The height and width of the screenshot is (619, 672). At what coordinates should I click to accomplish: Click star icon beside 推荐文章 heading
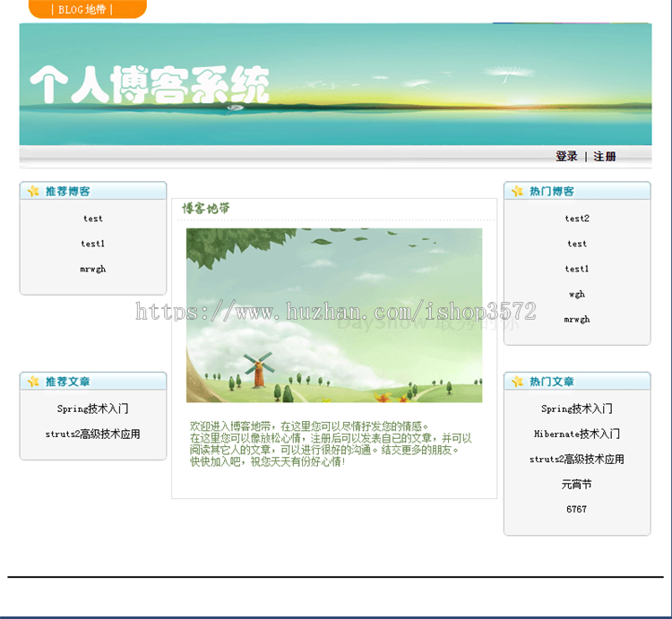pos(33,382)
